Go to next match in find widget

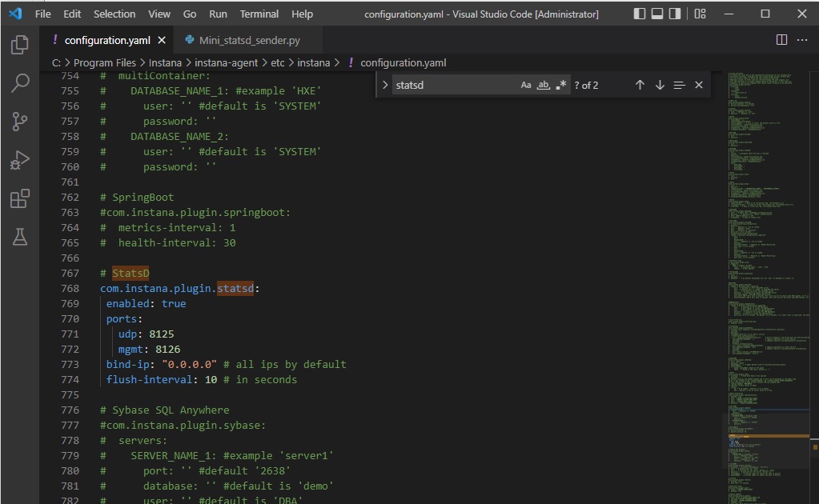tap(660, 85)
